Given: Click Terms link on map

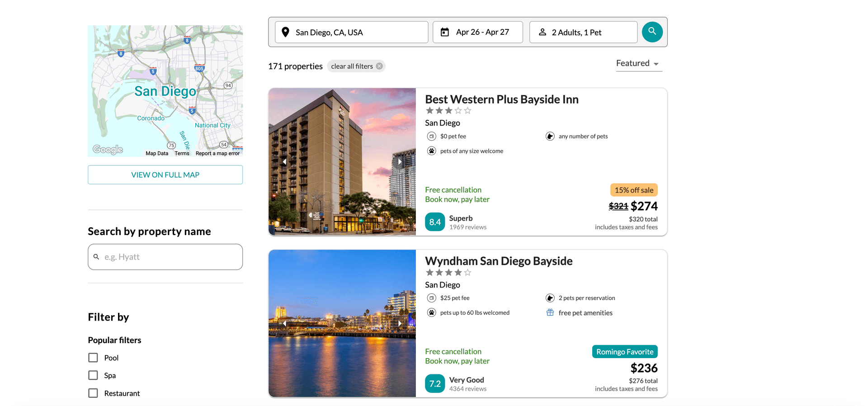Looking at the screenshot, I should click(182, 153).
